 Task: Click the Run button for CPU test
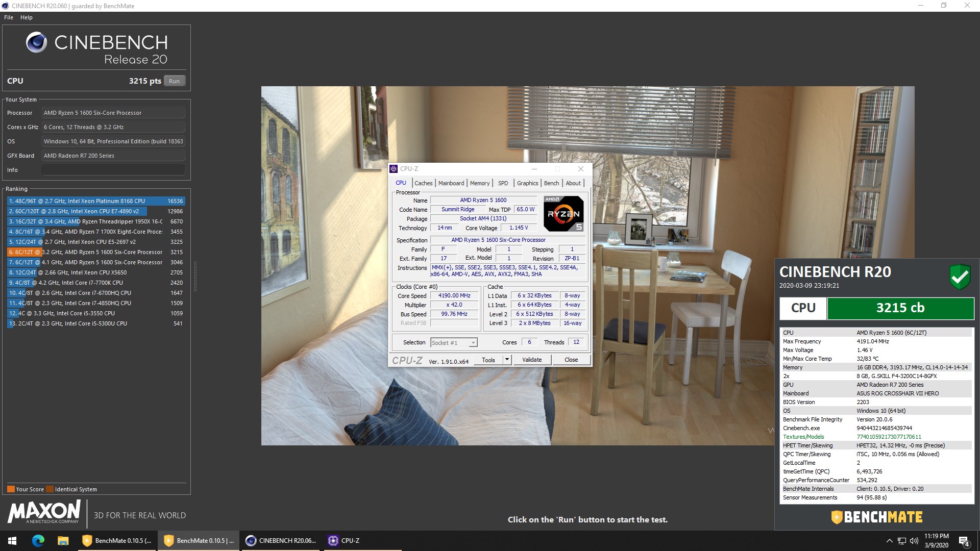174,81
